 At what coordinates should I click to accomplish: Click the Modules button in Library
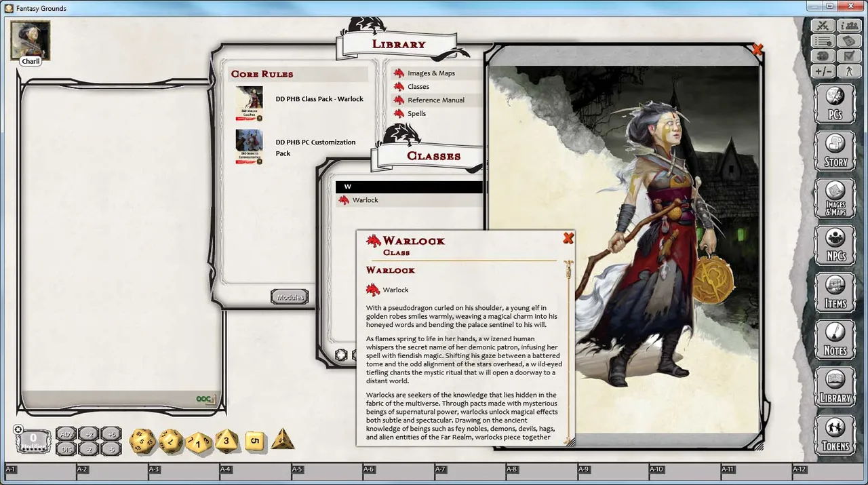[290, 297]
